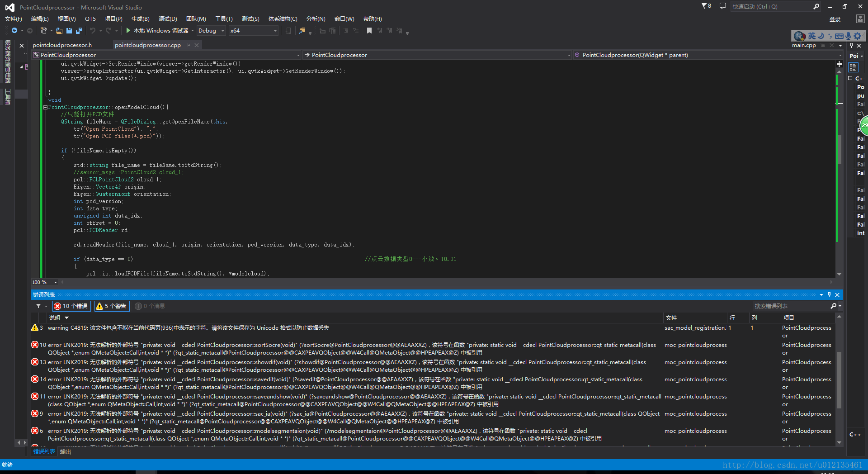Click the IME soft keyboard icon
Screen dimensions: 868x474
tap(840, 36)
